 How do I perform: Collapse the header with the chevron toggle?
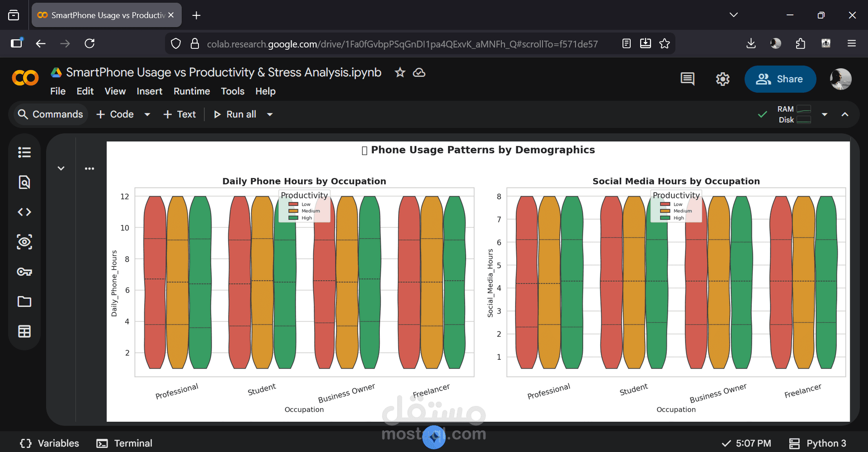(x=844, y=114)
